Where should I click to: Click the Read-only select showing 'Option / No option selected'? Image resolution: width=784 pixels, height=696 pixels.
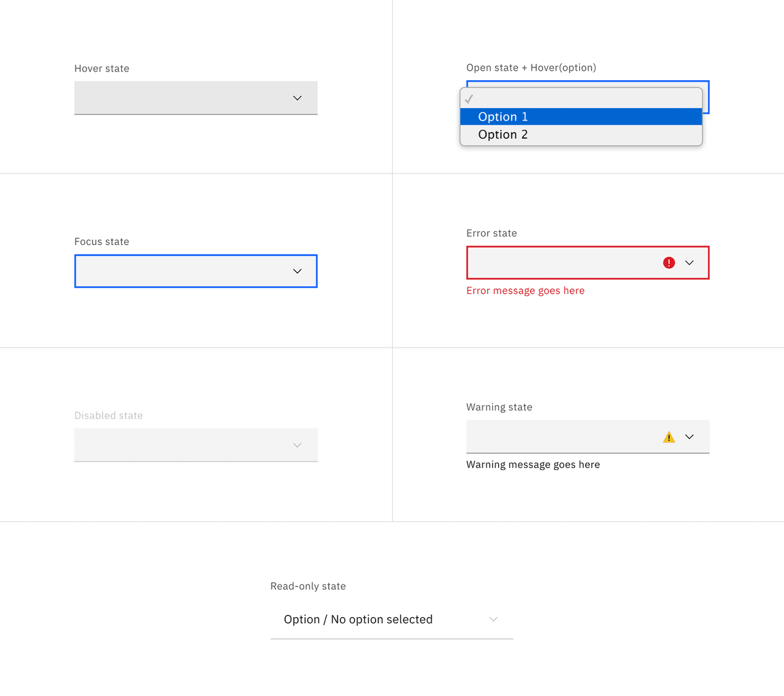tap(392, 619)
